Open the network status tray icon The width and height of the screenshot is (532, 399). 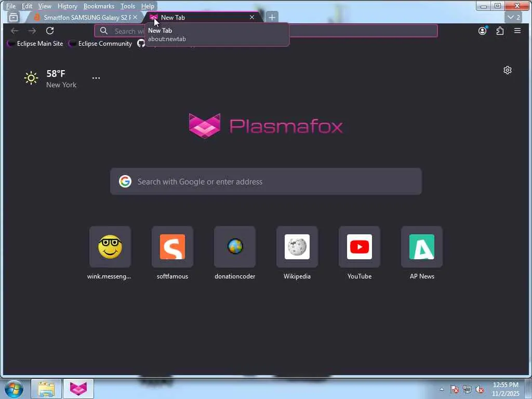[467, 389]
